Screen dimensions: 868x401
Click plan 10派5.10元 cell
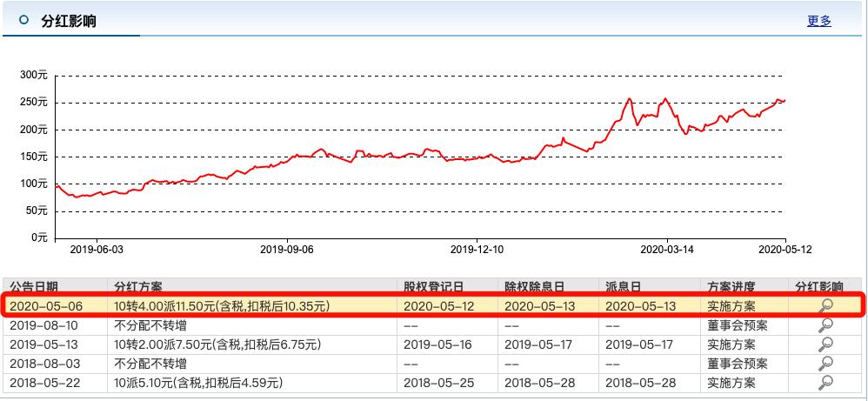click(198, 383)
